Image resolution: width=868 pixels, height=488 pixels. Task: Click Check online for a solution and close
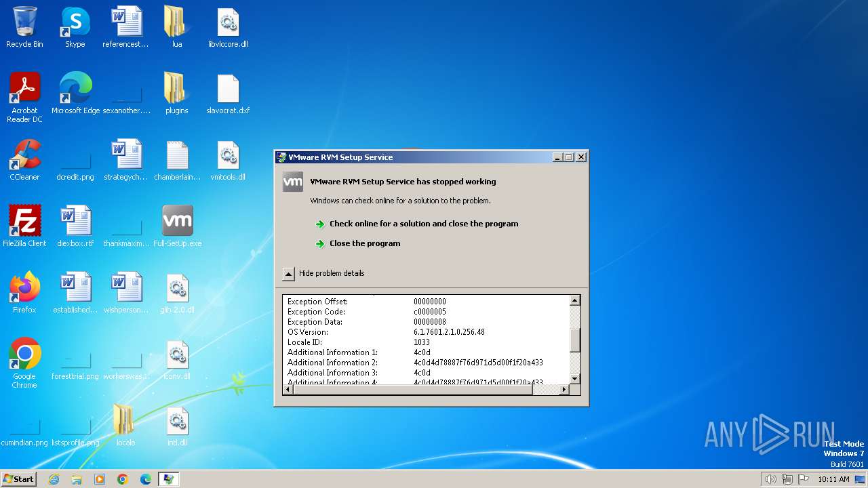pos(423,224)
